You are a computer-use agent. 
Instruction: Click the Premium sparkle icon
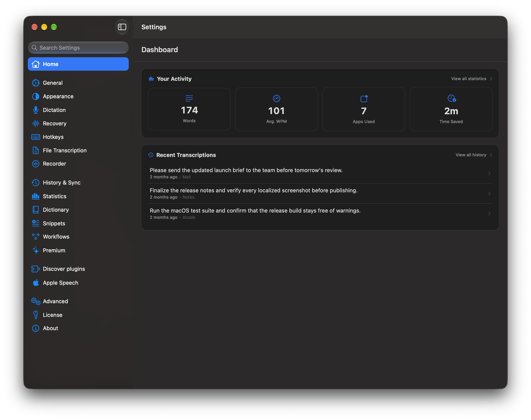(x=36, y=250)
